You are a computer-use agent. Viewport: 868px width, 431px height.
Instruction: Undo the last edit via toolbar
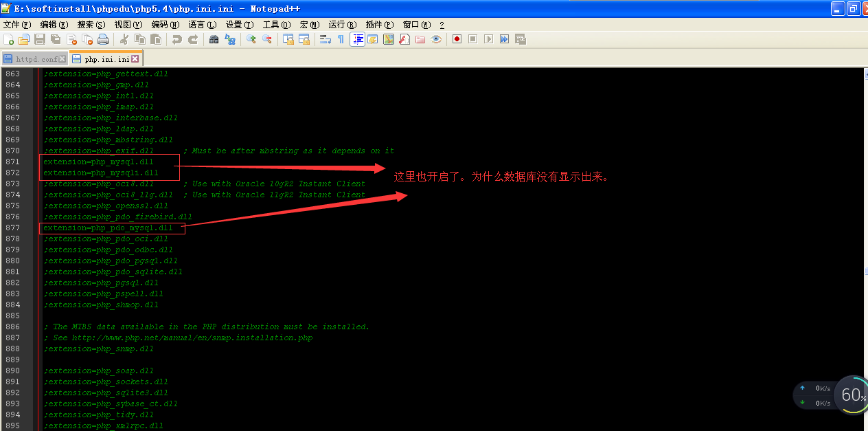point(177,39)
